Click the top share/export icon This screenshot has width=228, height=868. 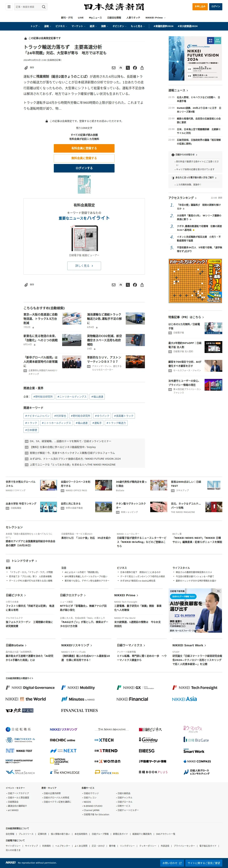pyautogui.click(x=142, y=68)
